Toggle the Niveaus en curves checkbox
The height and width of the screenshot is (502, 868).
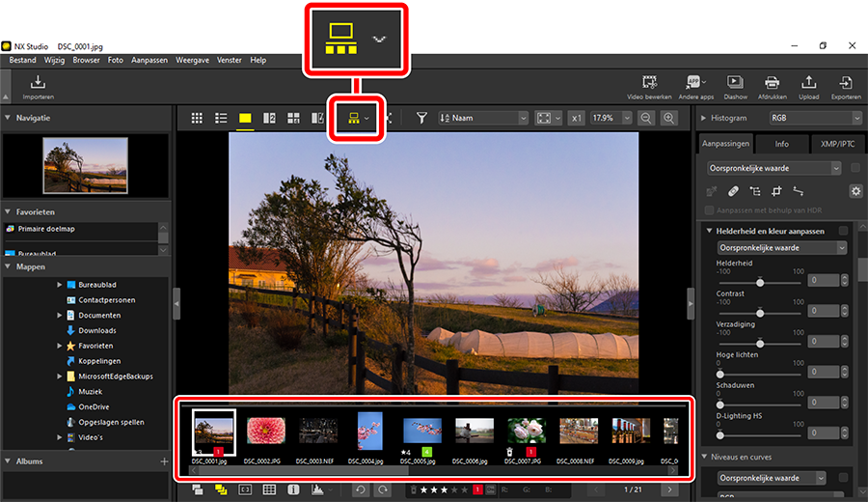(843, 477)
